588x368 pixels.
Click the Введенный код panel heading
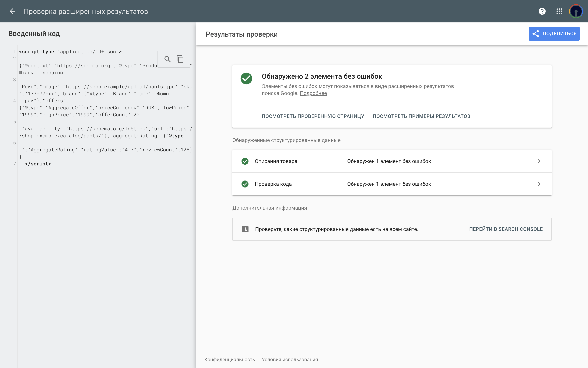[34, 34]
